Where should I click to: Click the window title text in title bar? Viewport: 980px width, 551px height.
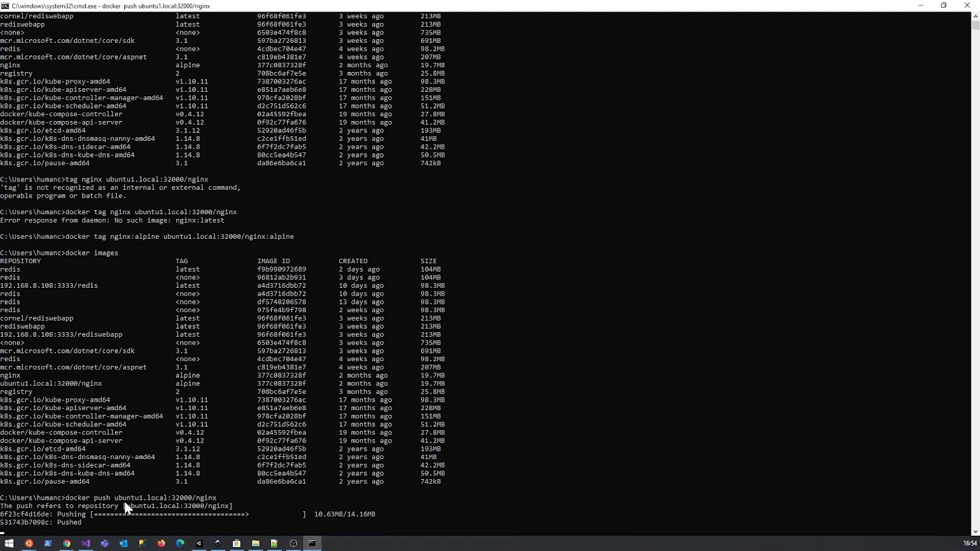[111, 5]
